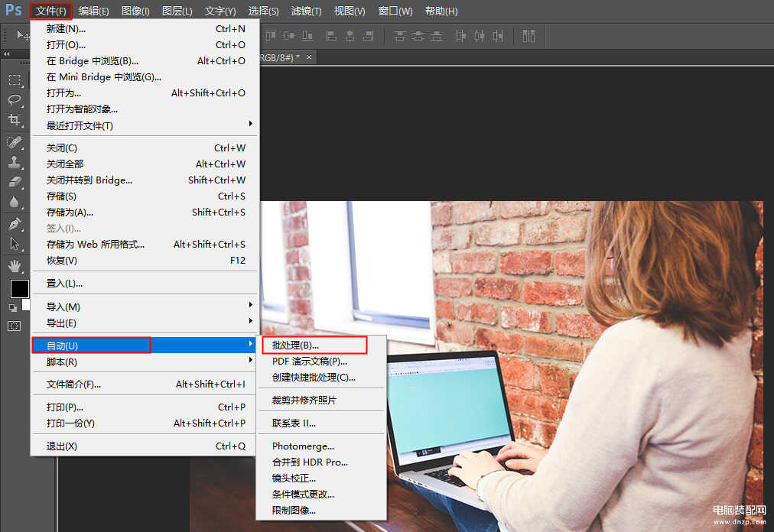Screen dimensions: 774x532
Task: Choose 镜头校正... option
Action: 321,478
